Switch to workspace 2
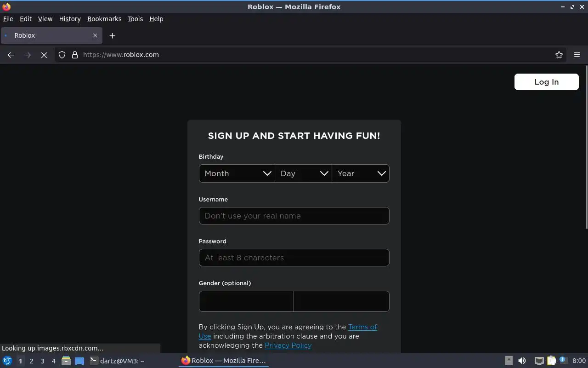Viewport: 588px width, 368px height. pos(31,361)
